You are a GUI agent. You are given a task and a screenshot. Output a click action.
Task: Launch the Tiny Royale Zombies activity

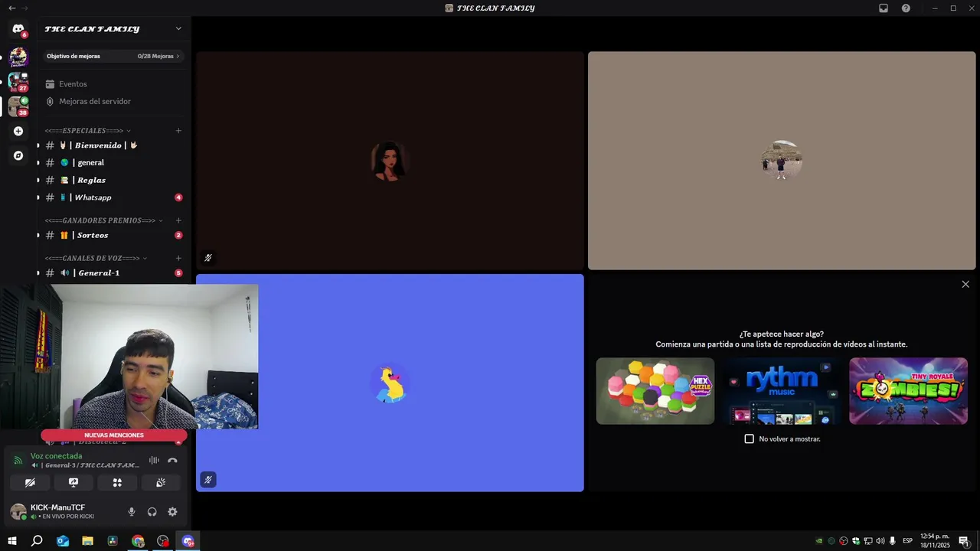click(x=908, y=391)
